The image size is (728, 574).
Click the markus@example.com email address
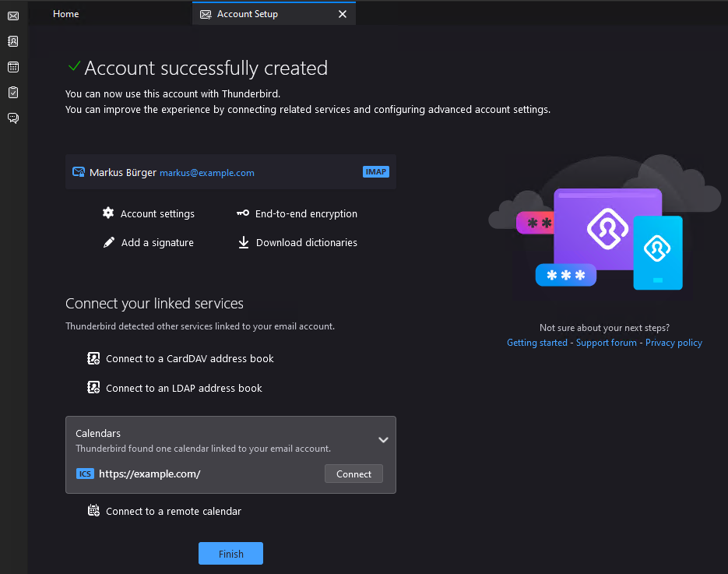(206, 172)
